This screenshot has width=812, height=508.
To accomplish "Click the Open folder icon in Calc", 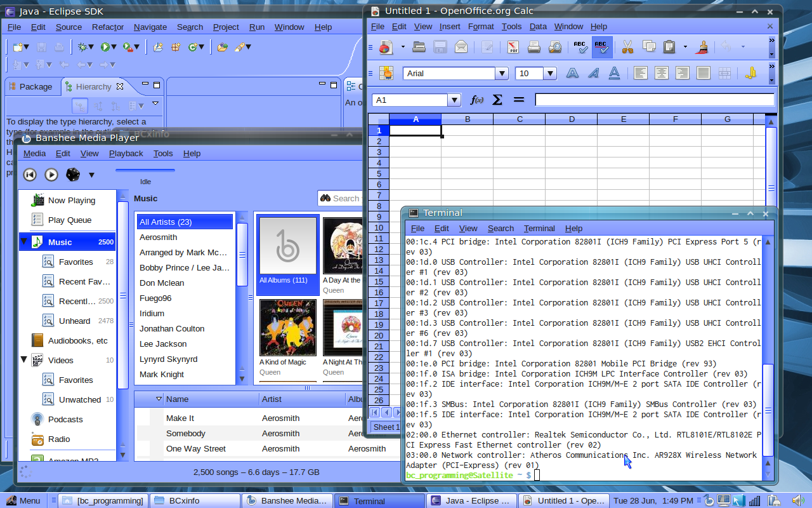I will coord(419,46).
